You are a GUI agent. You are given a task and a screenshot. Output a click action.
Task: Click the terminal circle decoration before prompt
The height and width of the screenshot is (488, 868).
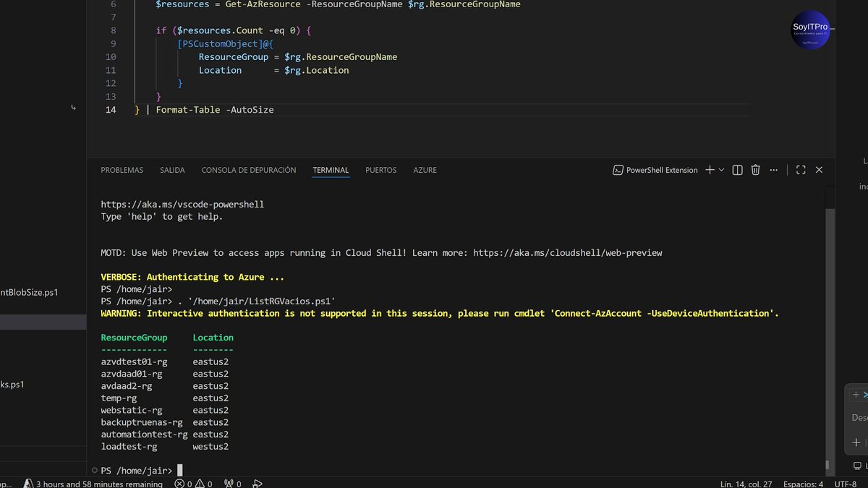[x=94, y=471]
